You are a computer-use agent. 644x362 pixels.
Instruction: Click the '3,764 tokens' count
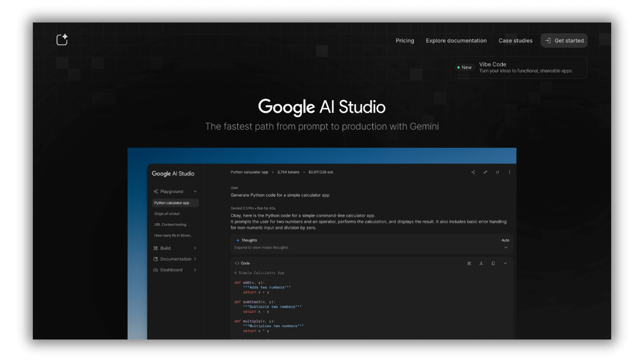point(288,172)
